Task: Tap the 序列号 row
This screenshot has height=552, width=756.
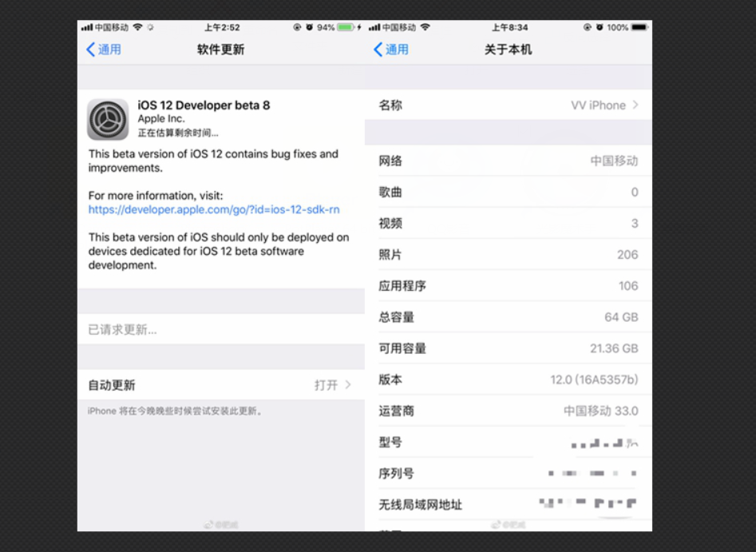Action: click(x=509, y=474)
